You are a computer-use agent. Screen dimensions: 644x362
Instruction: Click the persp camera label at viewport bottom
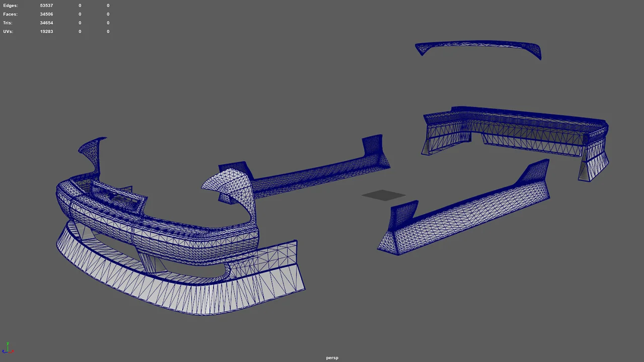point(332,357)
